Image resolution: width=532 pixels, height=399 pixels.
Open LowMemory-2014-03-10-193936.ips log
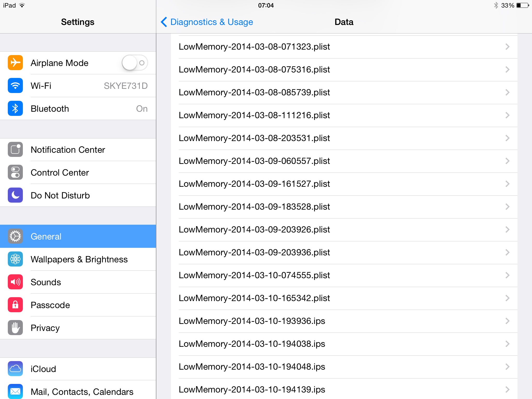click(x=344, y=321)
